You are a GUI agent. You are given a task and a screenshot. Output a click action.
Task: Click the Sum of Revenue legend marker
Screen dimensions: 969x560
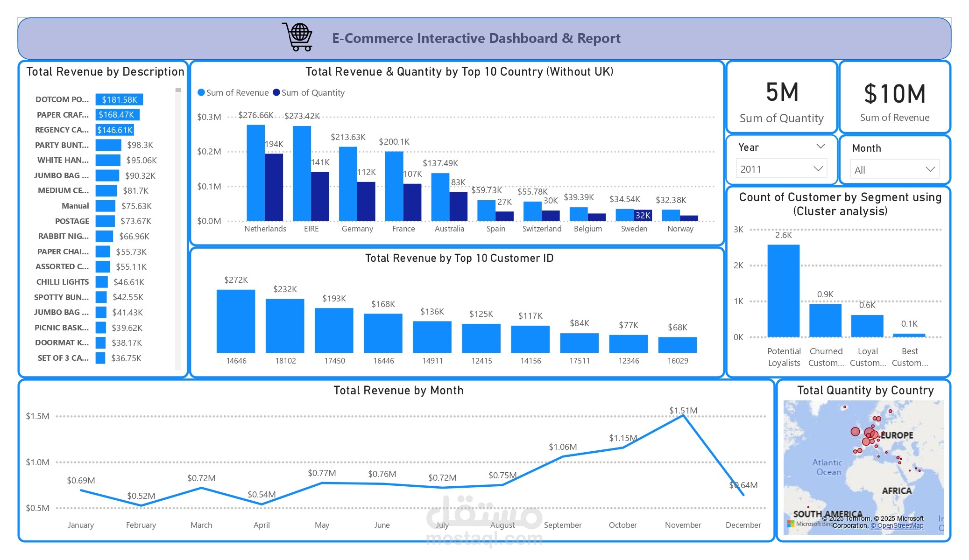pos(201,92)
